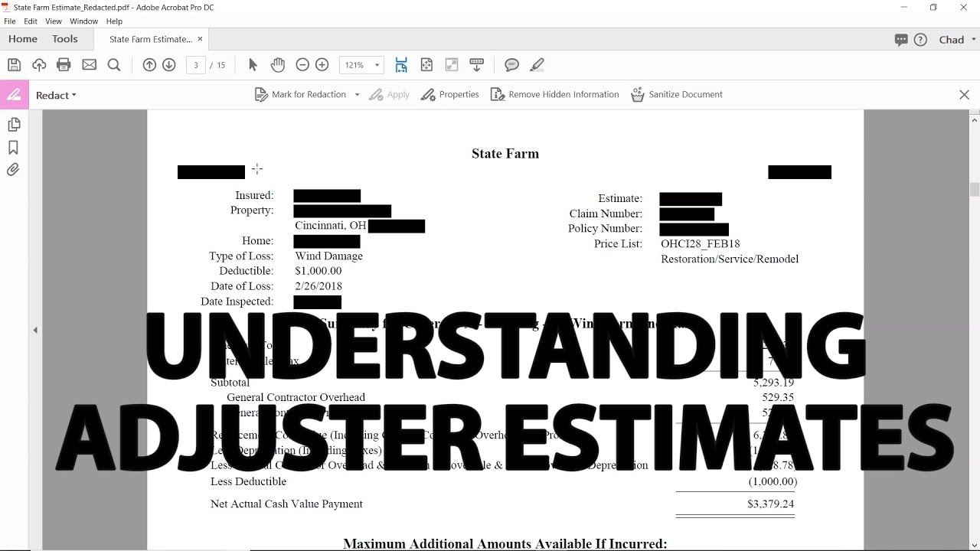Click the pink Redact tool icon
The width and height of the screenshot is (980, 551).
[x=13, y=95]
